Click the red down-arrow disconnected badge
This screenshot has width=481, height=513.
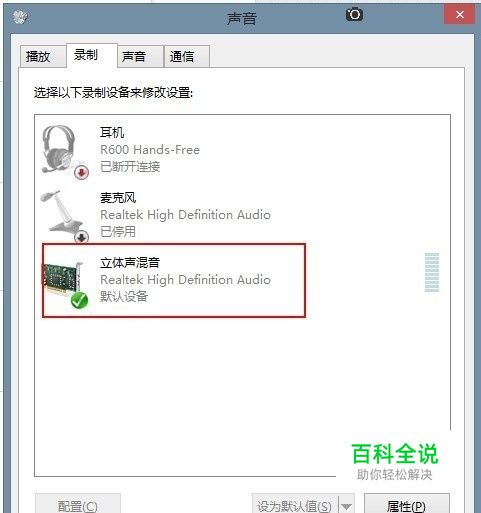pyautogui.click(x=82, y=172)
